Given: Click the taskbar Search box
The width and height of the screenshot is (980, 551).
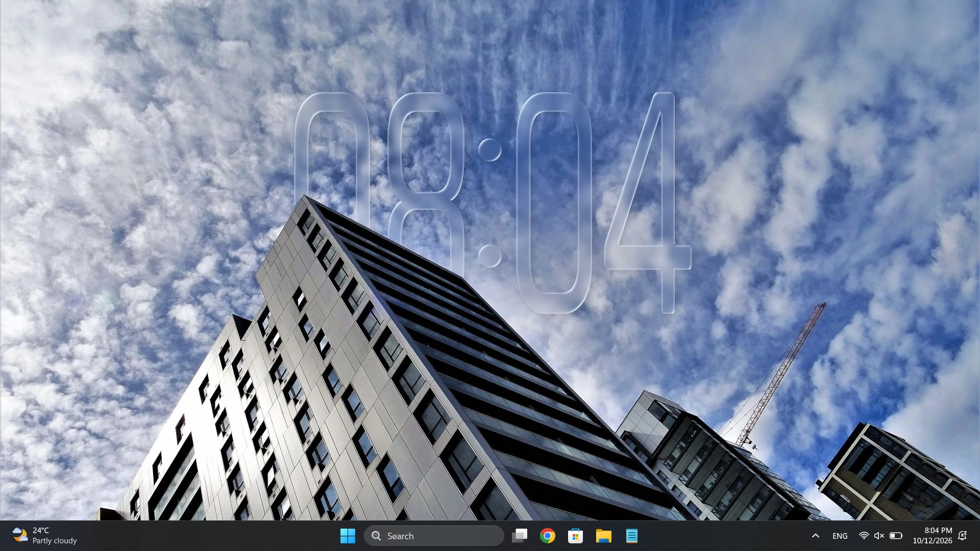Looking at the screenshot, I should [x=434, y=536].
